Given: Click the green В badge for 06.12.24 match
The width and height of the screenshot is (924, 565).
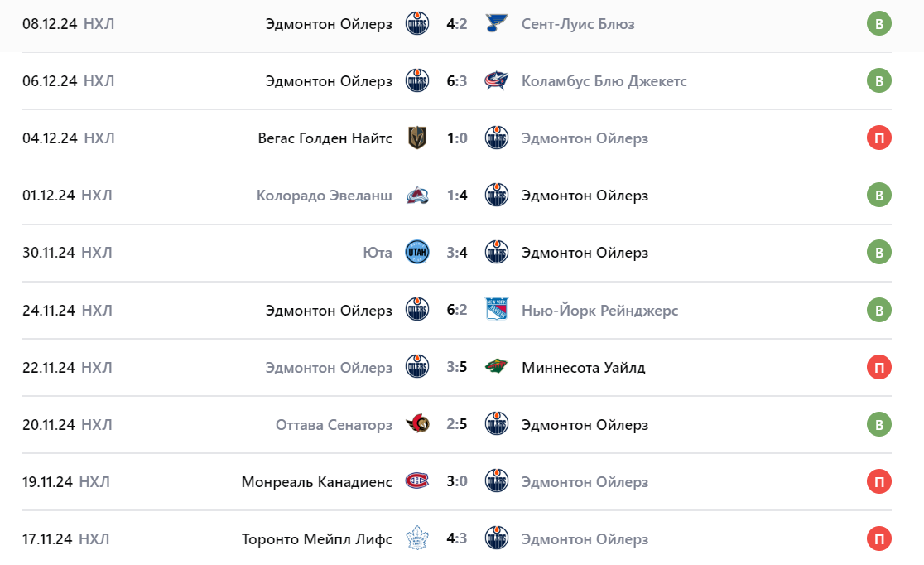Looking at the screenshot, I should pos(878,80).
